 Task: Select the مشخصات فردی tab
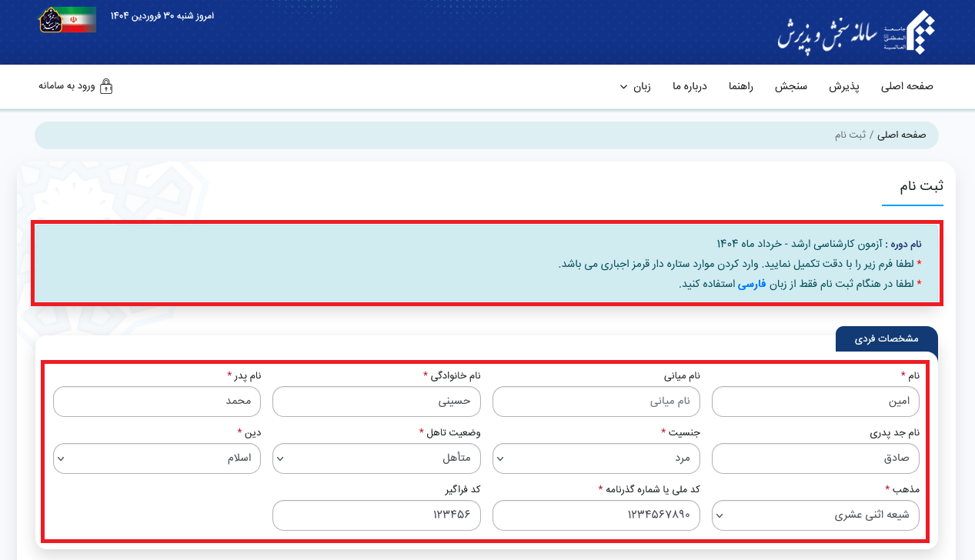[x=886, y=339]
